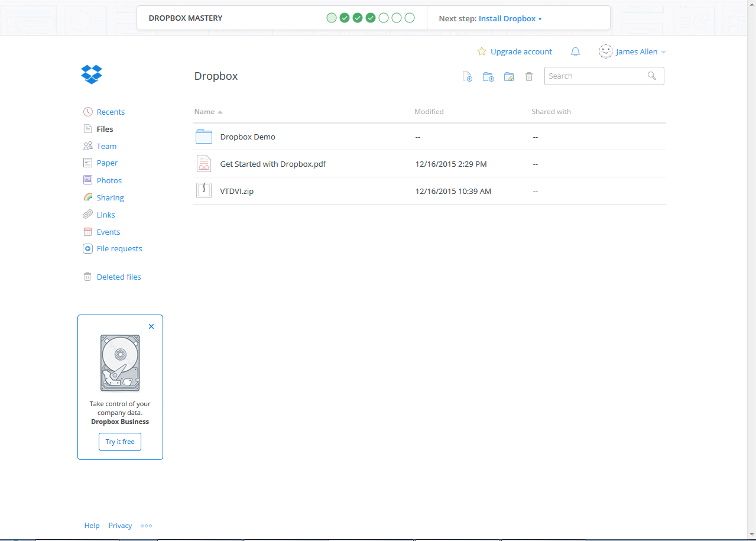Viewport: 756px width, 541px height.
Task: Click the VTDVI.zip file icon
Action: (x=204, y=190)
